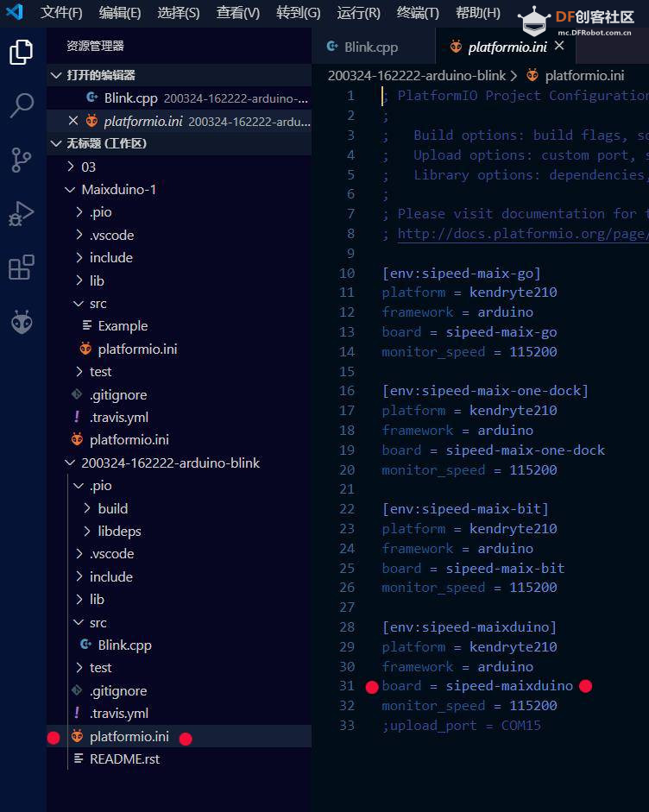Expand the 03 folder
The height and width of the screenshot is (812, 649).
180,167
